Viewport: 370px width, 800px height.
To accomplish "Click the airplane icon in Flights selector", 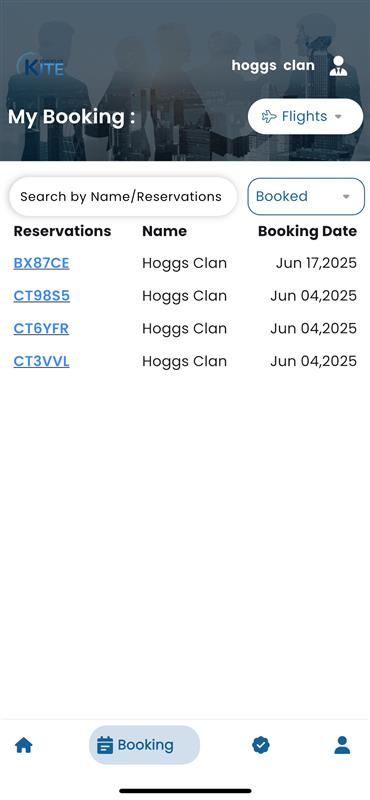I will coord(269,116).
